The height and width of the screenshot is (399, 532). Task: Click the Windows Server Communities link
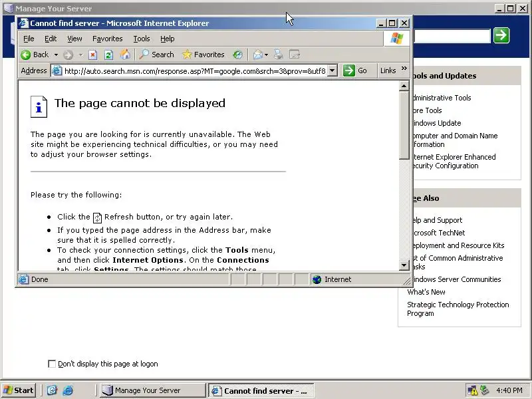(457, 279)
